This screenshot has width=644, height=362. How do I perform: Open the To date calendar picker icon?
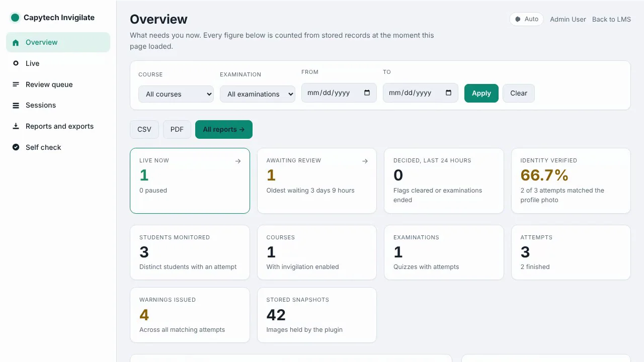coord(448,93)
